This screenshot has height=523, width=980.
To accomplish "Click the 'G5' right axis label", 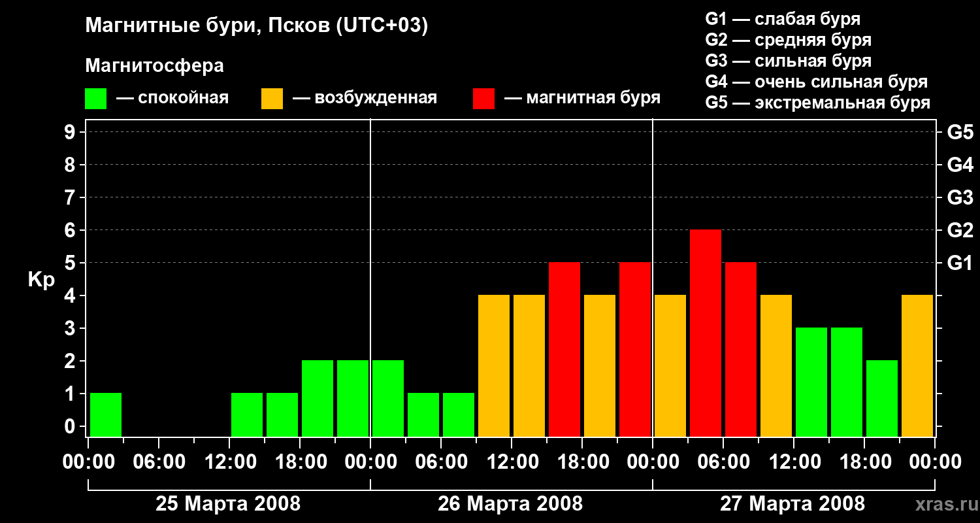I will [960, 132].
